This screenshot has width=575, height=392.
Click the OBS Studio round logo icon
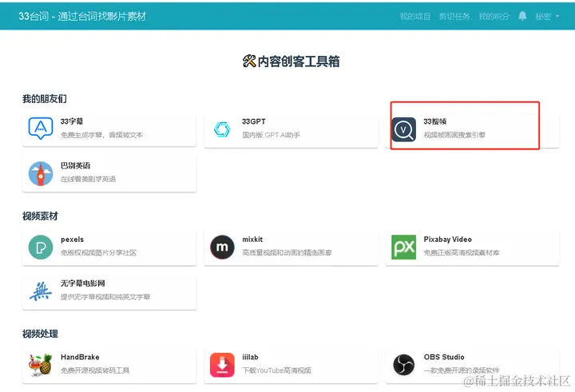point(404,365)
